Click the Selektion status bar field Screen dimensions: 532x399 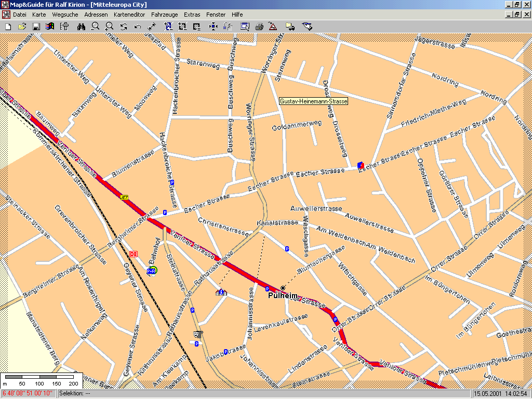click(264, 394)
